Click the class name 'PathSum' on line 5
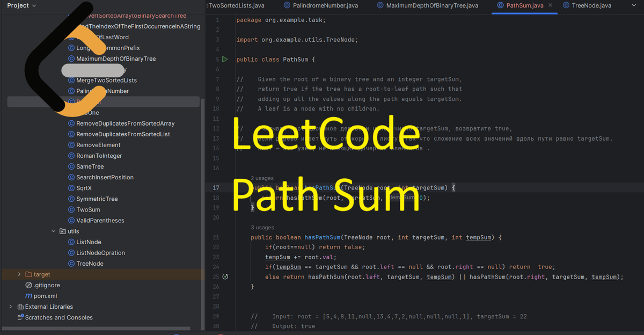644x335 pixels. point(296,60)
